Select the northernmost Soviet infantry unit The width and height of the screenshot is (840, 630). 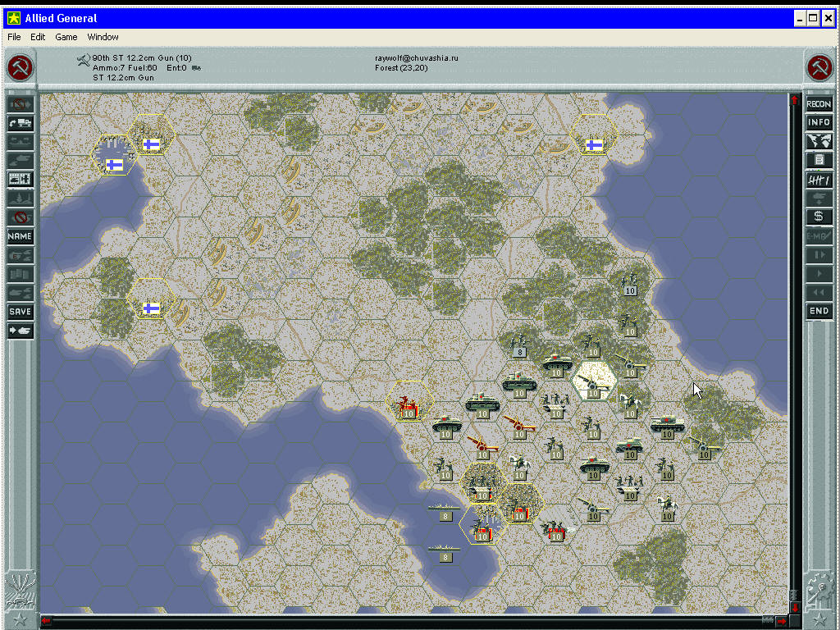click(x=630, y=285)
